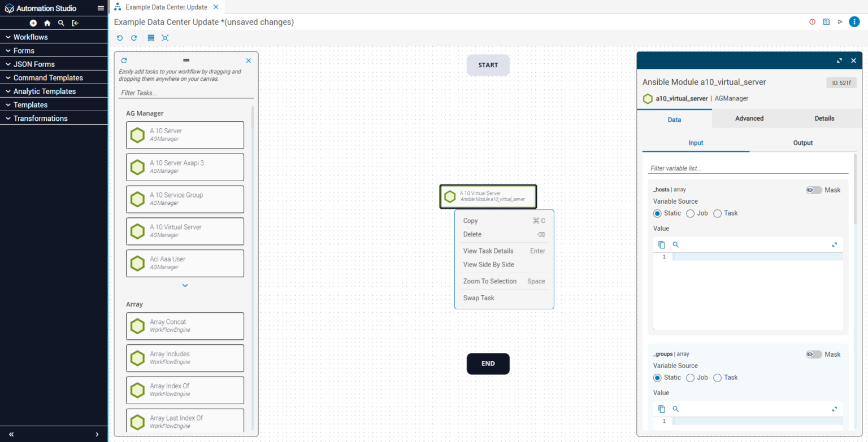Click the Home icon in the sidebar
Image resolution: width=868 pixels, height=442 pixels.
(x=47, y=23)
